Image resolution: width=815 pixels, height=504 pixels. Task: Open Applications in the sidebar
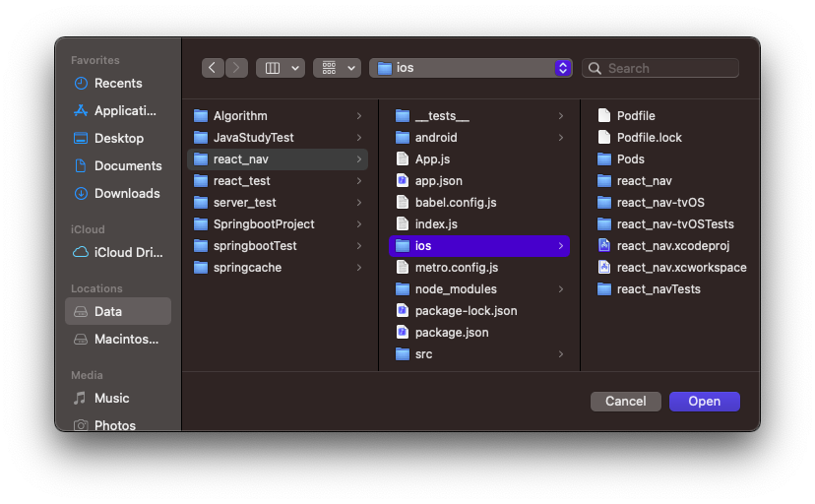point(118,110)
